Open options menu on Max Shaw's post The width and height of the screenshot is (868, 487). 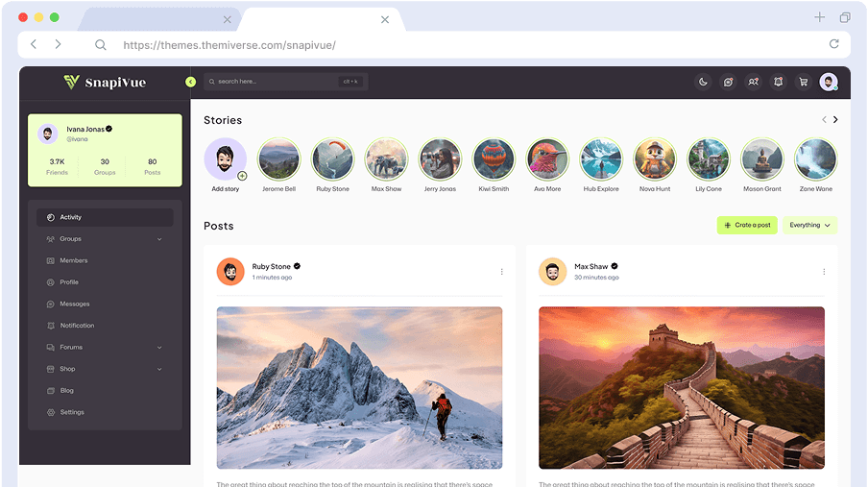[823, 272]
